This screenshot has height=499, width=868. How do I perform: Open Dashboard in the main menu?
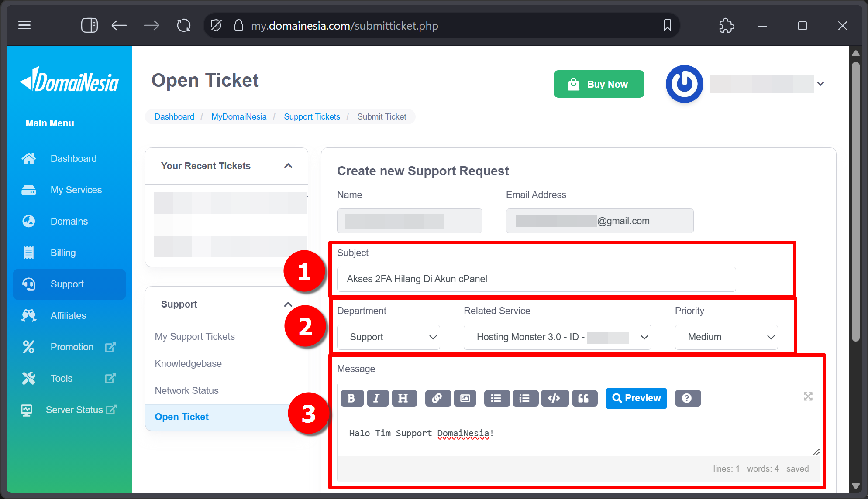click(69, 158)
